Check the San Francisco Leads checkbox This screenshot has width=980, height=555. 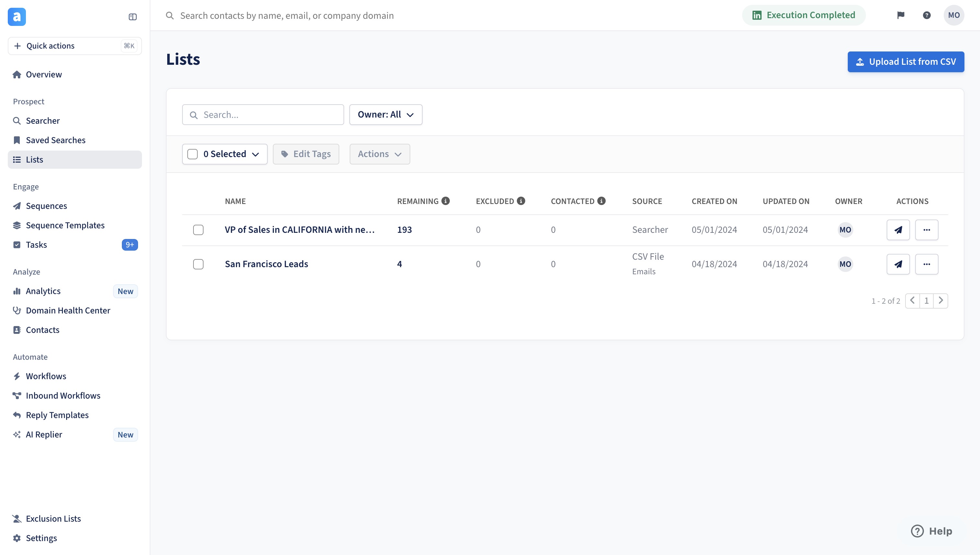pos(198,264)
